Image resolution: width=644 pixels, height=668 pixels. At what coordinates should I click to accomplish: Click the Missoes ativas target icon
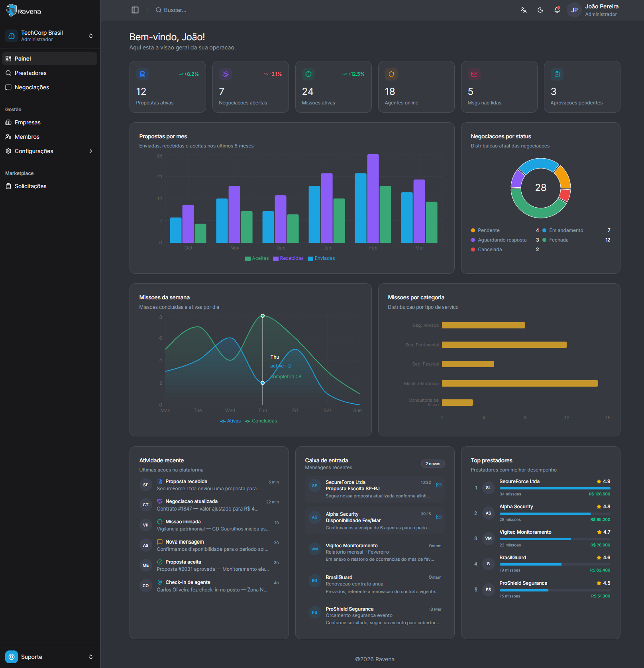tap(308, 74)
